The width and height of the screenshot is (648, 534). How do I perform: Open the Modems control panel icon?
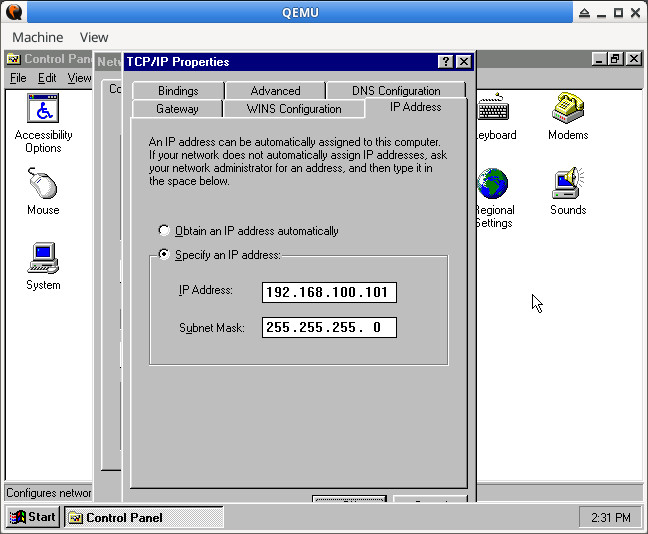567,110
